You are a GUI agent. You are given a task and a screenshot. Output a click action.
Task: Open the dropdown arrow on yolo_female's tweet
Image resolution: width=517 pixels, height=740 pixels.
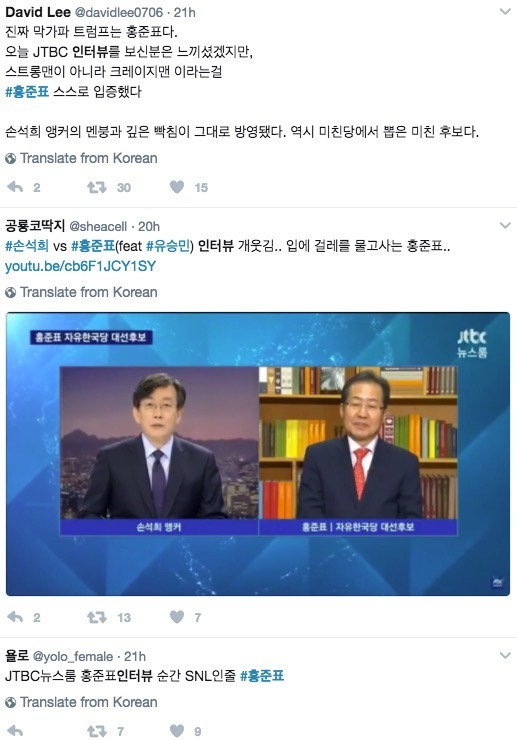point(505,656)
